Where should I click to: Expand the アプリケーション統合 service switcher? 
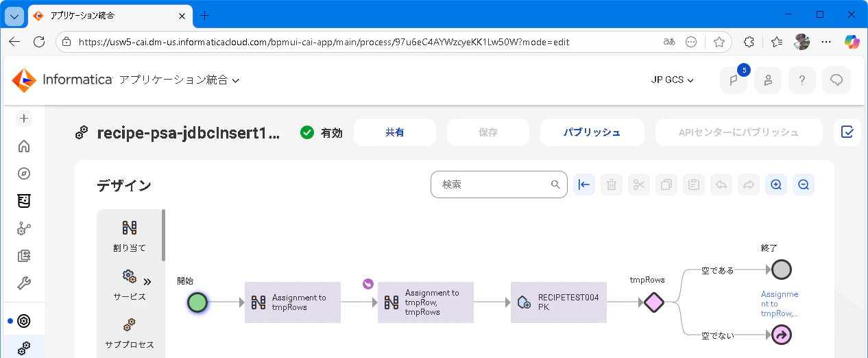180,80
